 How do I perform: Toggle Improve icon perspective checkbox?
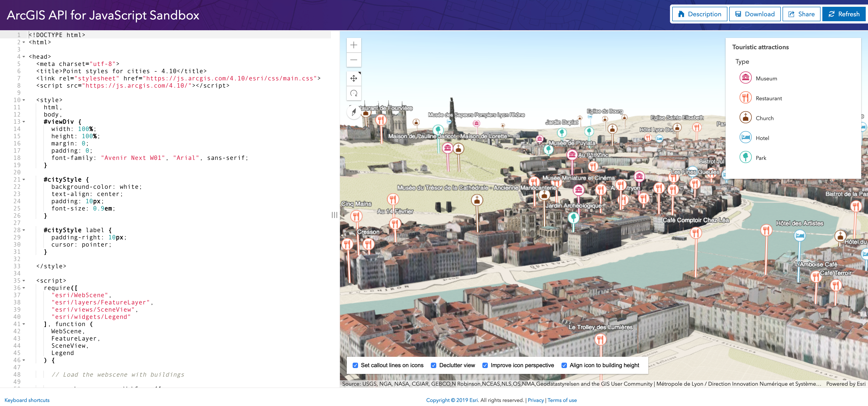tap(485, 365)
